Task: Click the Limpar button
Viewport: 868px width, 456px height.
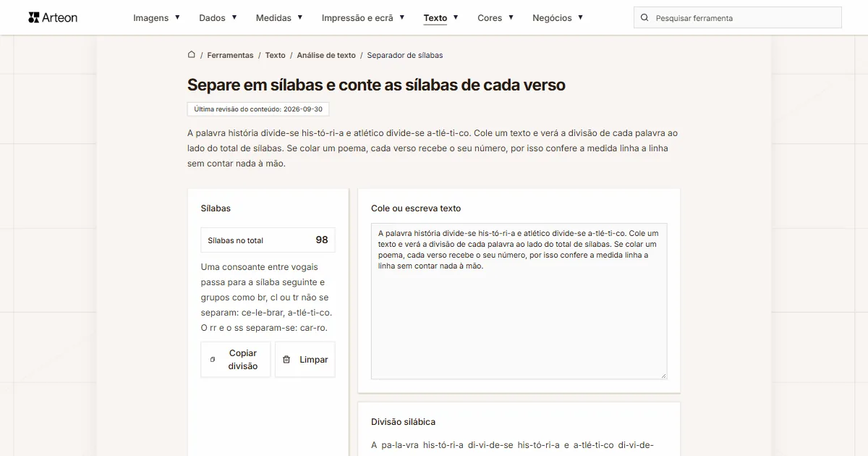Action: click(305, 360)
